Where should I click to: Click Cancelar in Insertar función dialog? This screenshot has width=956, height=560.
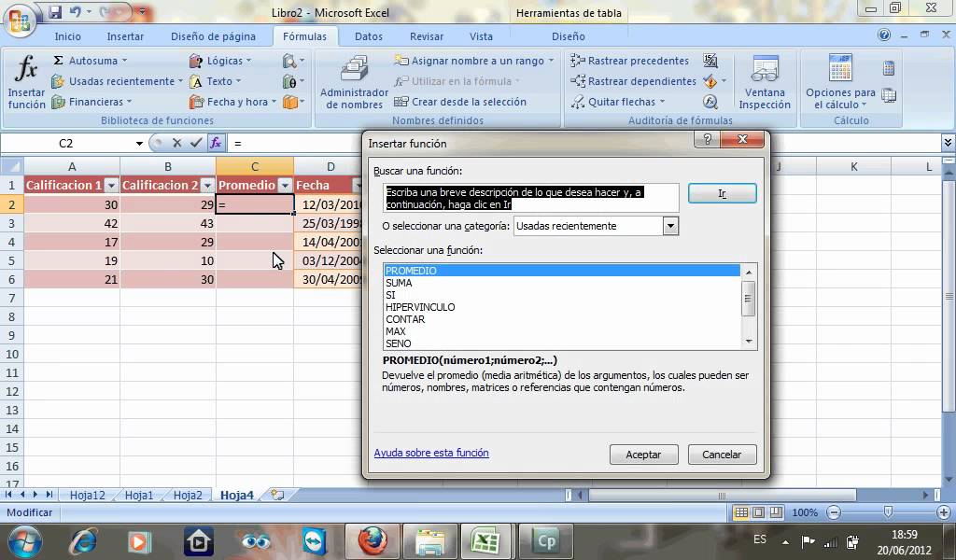pyautogui.click(x=722, y=454)
